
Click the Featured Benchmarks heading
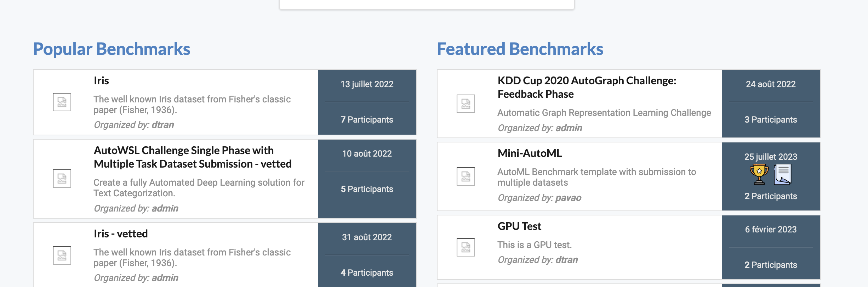(520, 49)
